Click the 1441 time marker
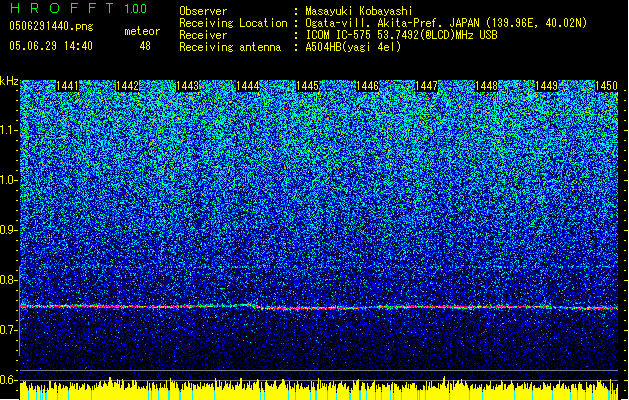 [x=68, y=87]
